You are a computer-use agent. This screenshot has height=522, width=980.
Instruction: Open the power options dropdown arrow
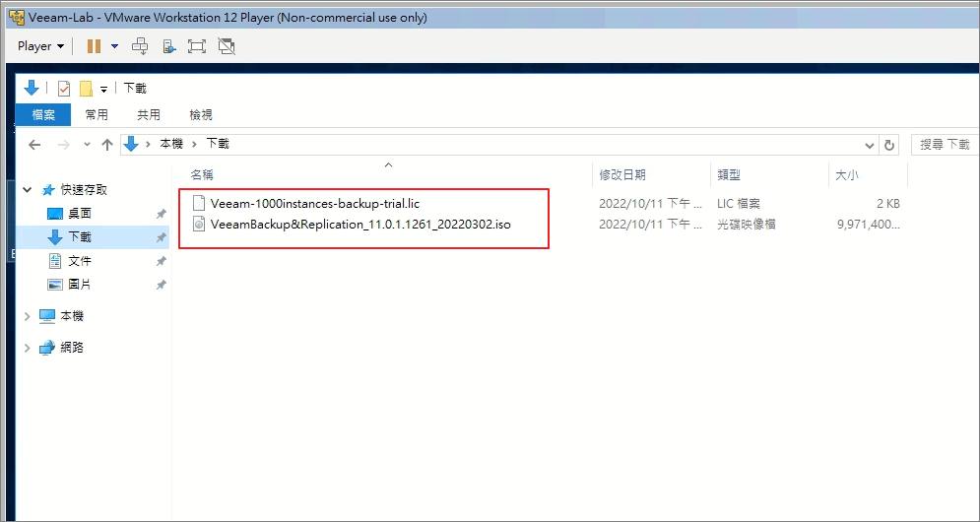pos(114,46)
